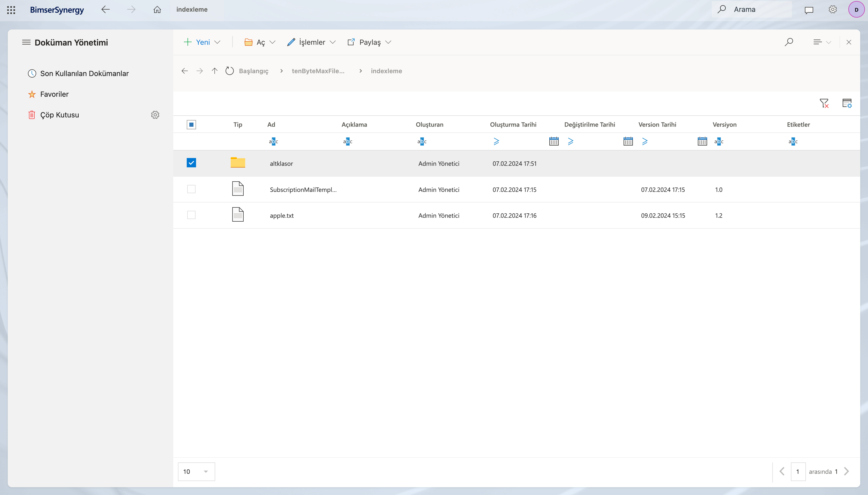Click BimserSynergy logo
The image size is (868, 495).
tap(57, 10)
